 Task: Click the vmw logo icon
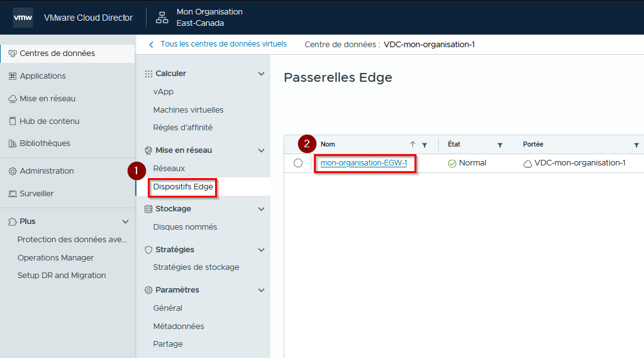(23, 18)
